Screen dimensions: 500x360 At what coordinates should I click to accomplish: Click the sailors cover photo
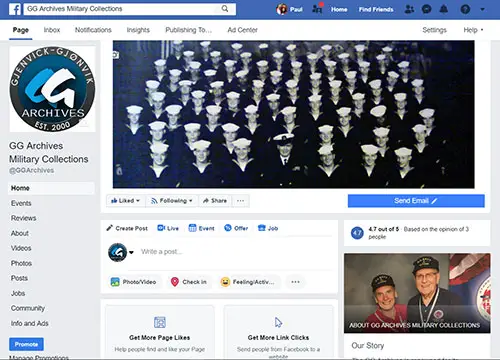[294, 114]
